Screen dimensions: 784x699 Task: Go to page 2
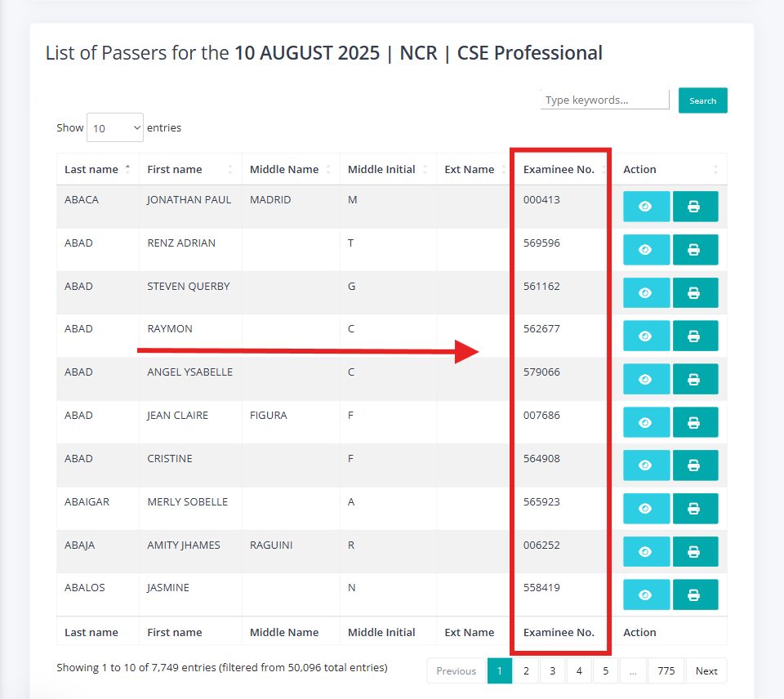(x=526, y=671)
